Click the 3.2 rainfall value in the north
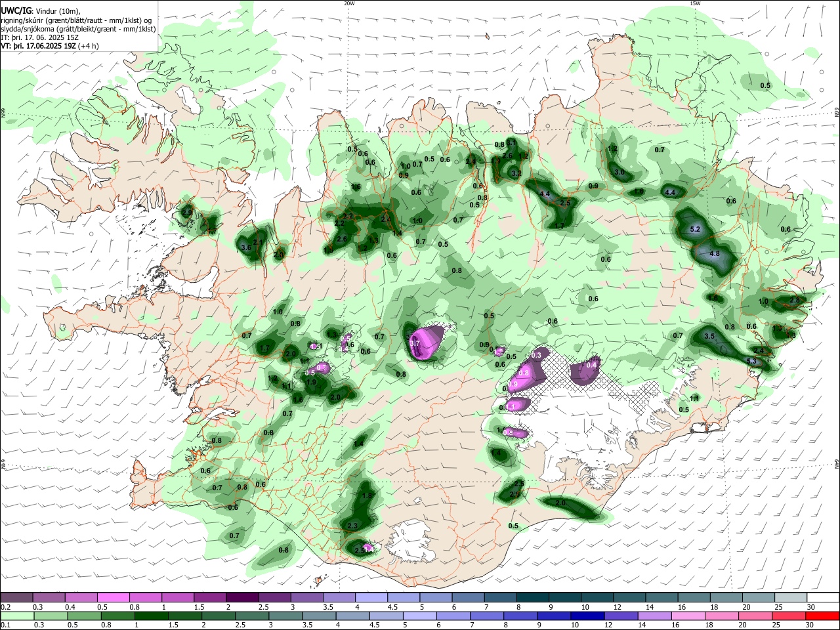The width and height of the screenshot is (840, 630). point(516,173)
